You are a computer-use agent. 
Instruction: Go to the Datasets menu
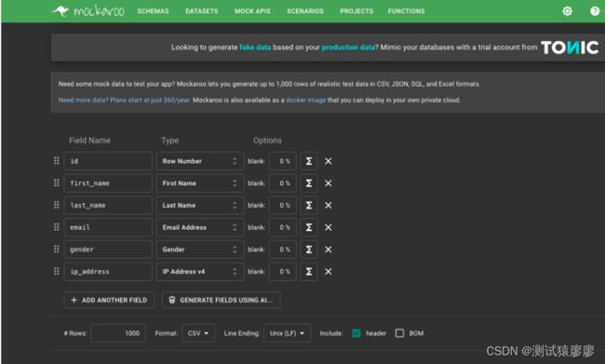(x=201, y=11)
